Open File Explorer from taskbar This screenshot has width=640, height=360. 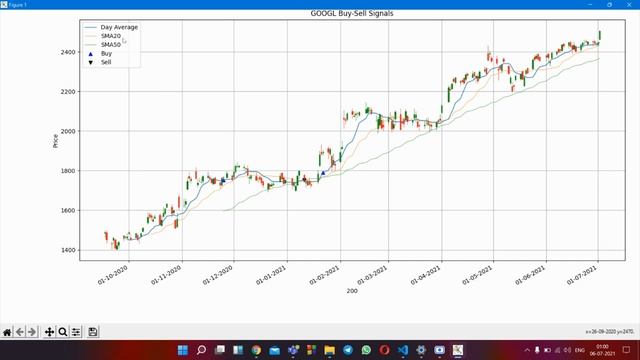[x=329, y=350]
